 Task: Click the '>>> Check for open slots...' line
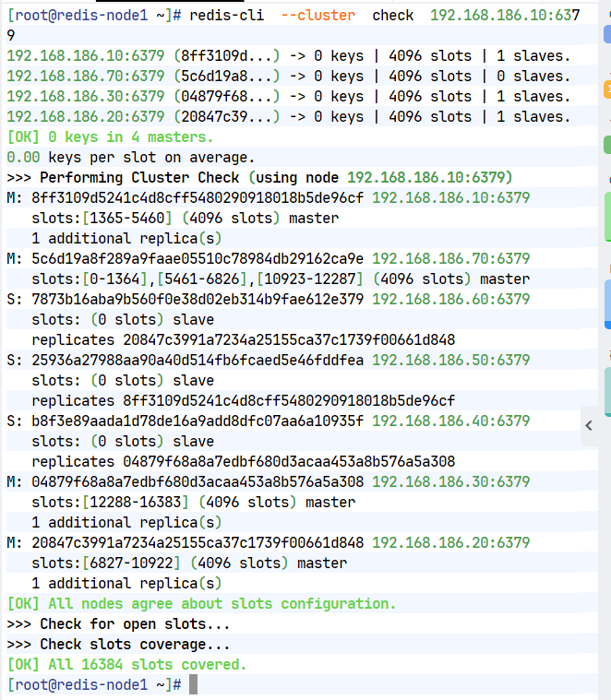(118, 624)
